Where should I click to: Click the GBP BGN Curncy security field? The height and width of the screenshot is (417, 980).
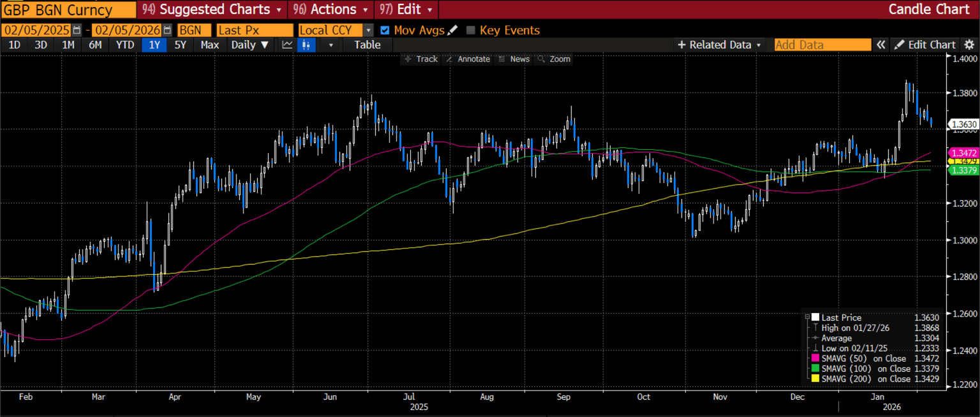[68, 10]
